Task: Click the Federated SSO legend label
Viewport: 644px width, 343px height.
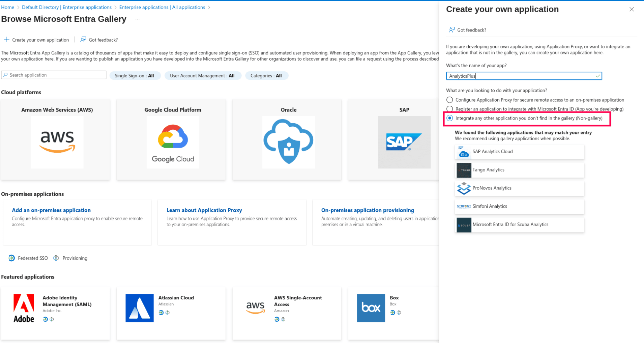Action: (x=33, y=258)
